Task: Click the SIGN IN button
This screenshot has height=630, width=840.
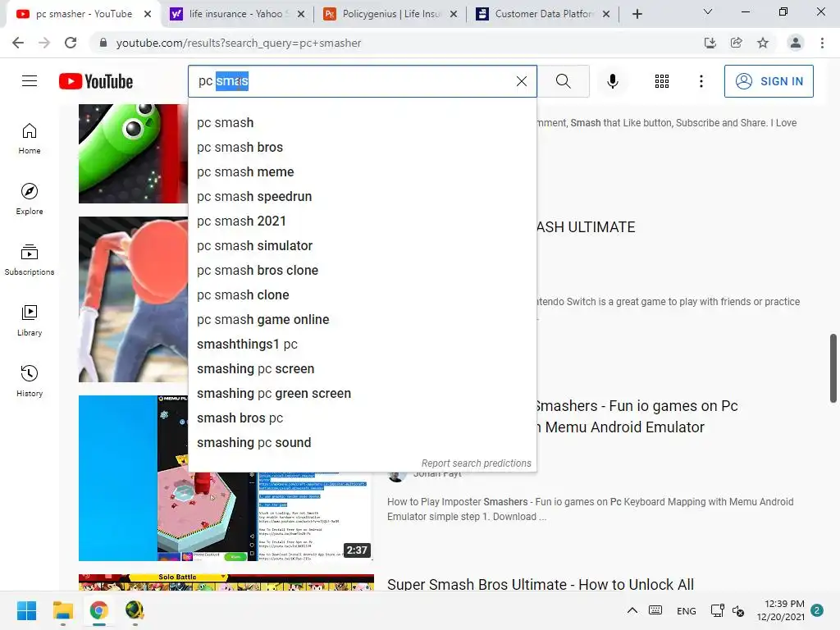Action: pyautogui.click(x=769, y=81)
